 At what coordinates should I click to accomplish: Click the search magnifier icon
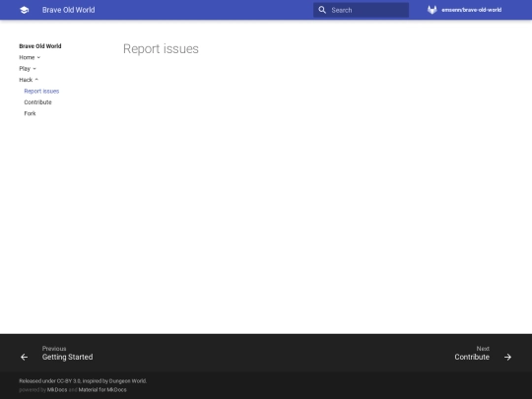pyautogui.click(x=322, y=10)
